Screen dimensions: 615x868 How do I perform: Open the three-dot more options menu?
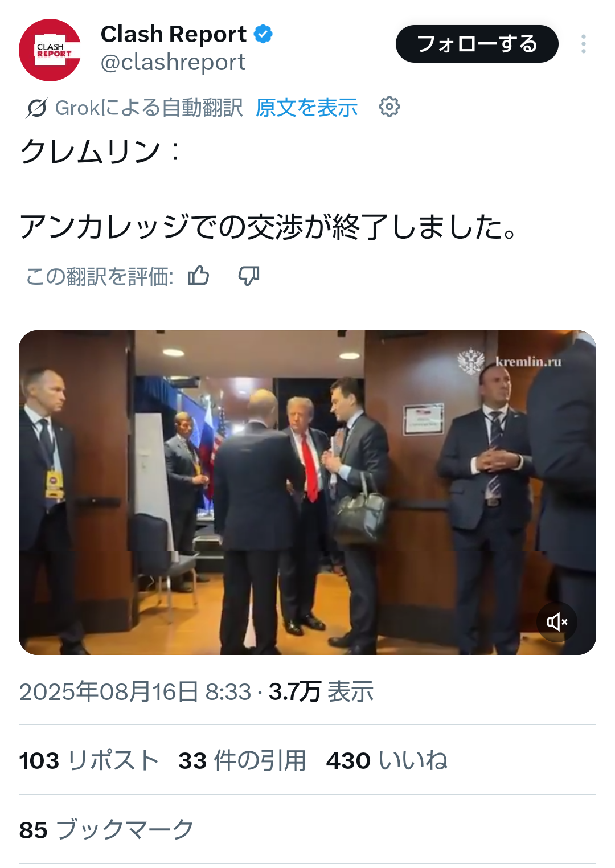[584, 44]
